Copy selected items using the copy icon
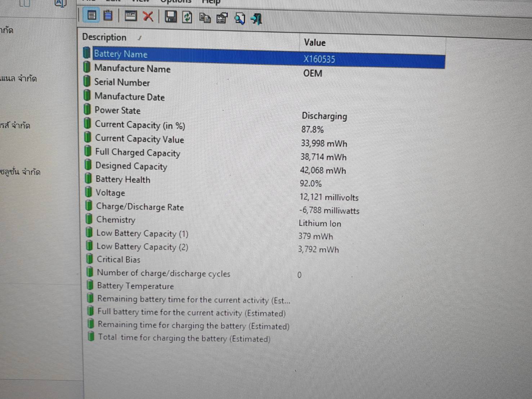The height and width of the screenshot is (399, 532). (x=205, y=18)
